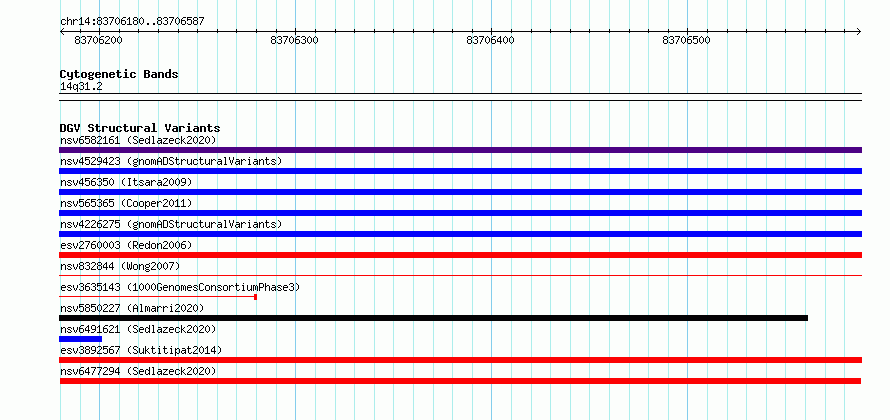Open nsv5850227 (Almarri2020) variant label
890x420 pixels.
tap(132, 308)
